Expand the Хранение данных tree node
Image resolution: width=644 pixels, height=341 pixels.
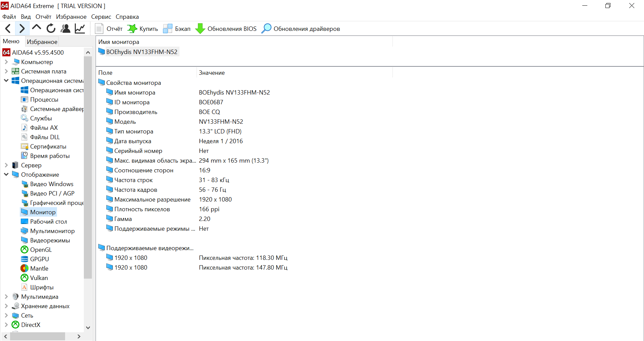pos(6,306)
